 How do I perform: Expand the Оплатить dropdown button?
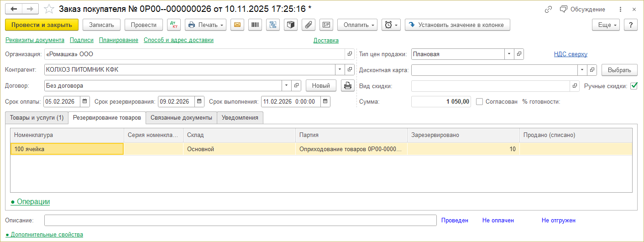coord(357,25)
